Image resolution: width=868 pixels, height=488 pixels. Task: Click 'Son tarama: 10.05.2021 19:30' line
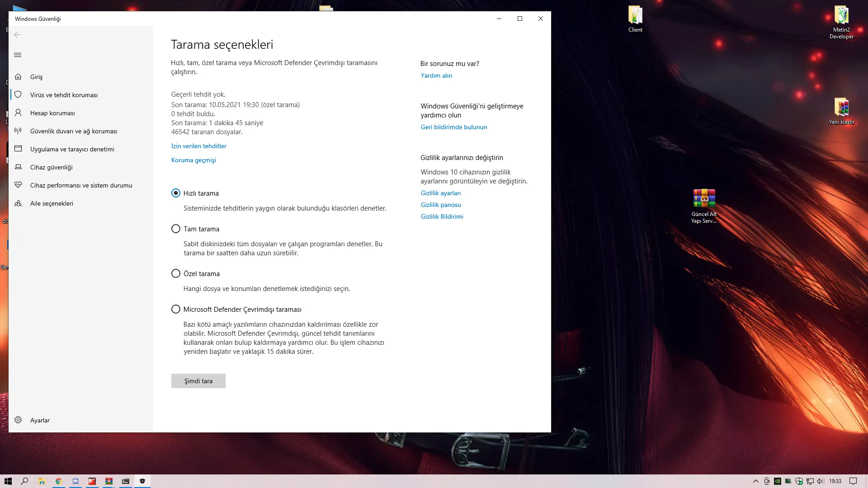(x=235, y=105)
